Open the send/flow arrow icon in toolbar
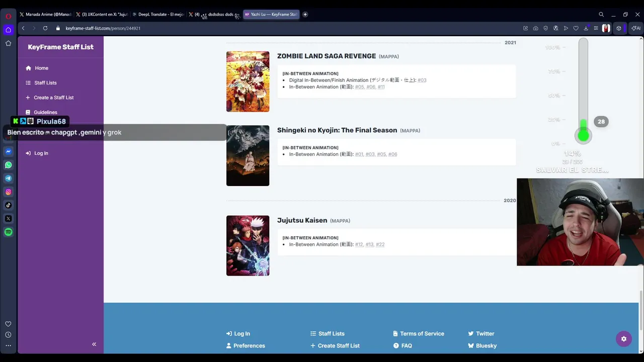This screenshot has height=362, width=644. 566,28
